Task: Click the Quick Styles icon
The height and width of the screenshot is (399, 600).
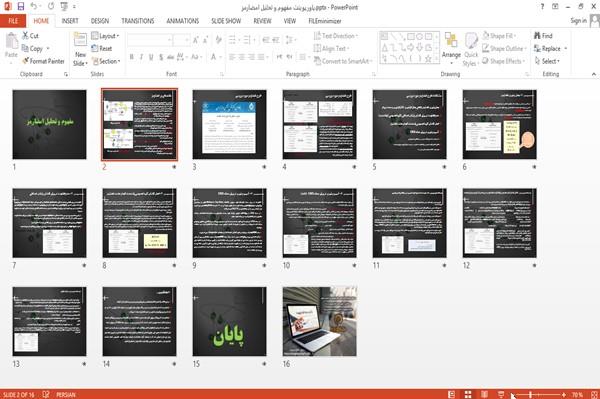Action: [471, 41]
